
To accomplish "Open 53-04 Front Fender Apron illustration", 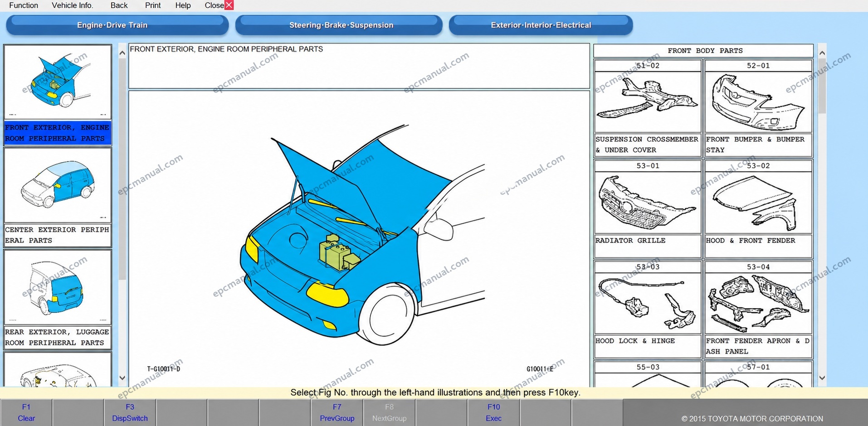I will click(758, 303).
